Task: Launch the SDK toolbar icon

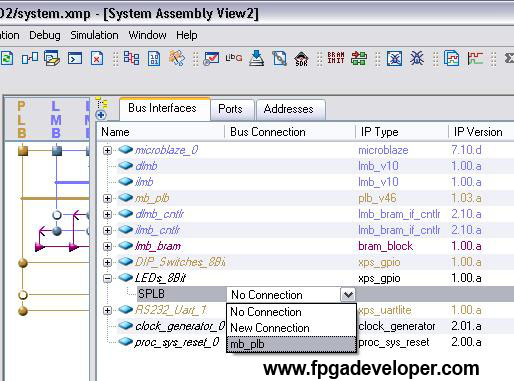Action: coord(301,59)
